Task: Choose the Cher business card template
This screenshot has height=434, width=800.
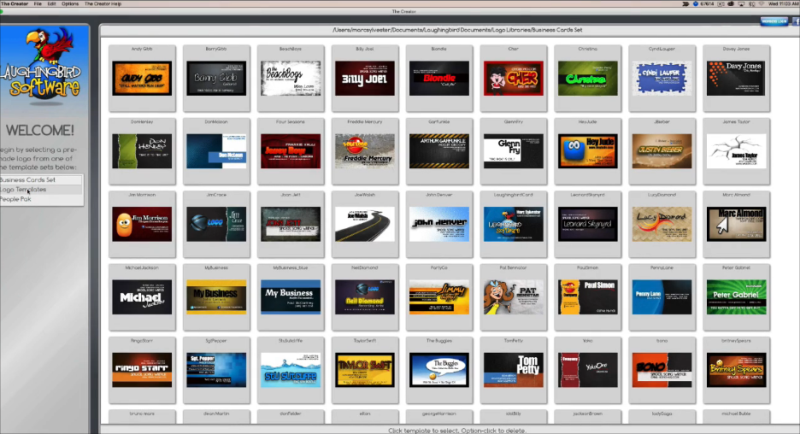Action: 513,77
